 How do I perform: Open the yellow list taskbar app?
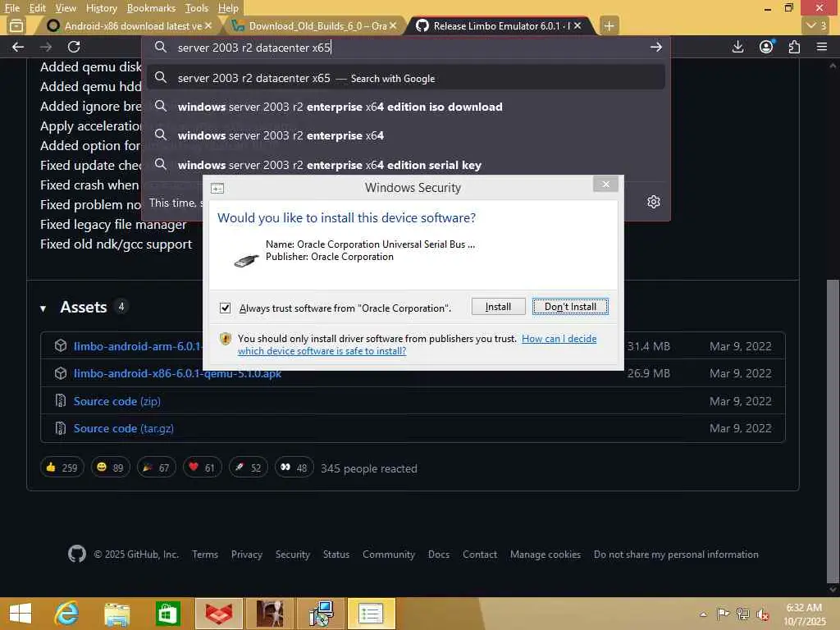pos(371,614)
